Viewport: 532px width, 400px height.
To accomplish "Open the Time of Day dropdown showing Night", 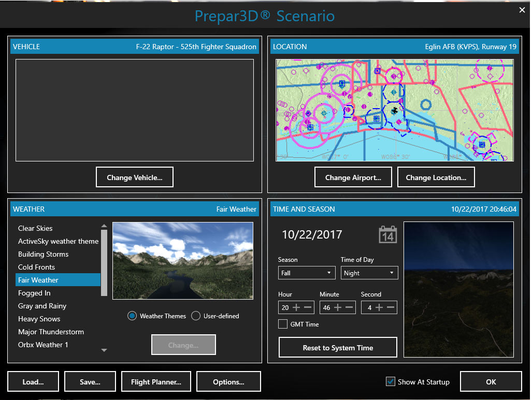I will [369, 273].
